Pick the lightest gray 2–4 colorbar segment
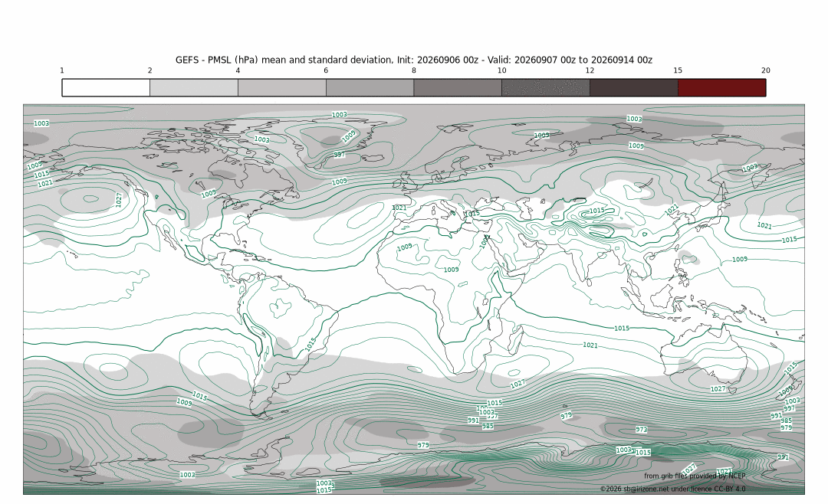The width and height of the screenshot is (828, 504). coord(194,87)
